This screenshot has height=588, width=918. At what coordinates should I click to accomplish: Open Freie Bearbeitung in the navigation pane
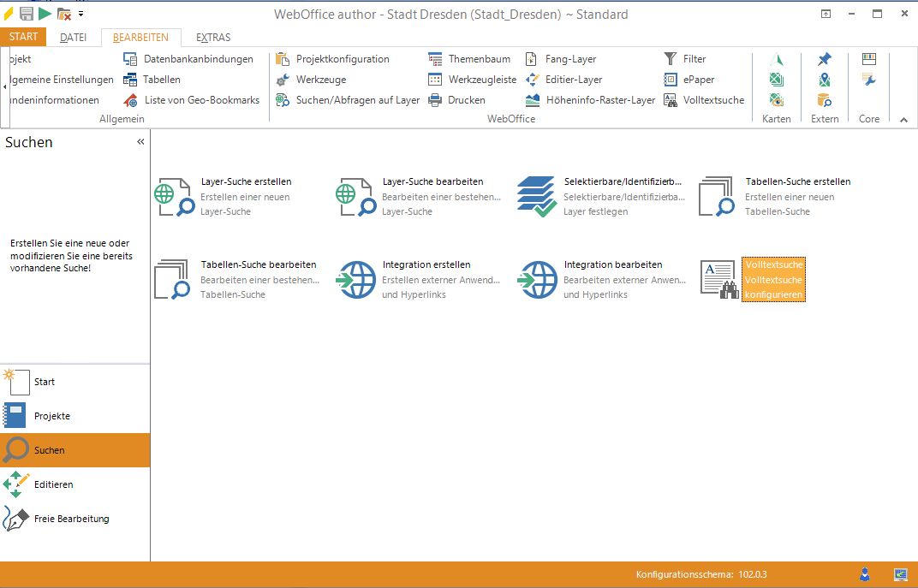coord(71,519)
